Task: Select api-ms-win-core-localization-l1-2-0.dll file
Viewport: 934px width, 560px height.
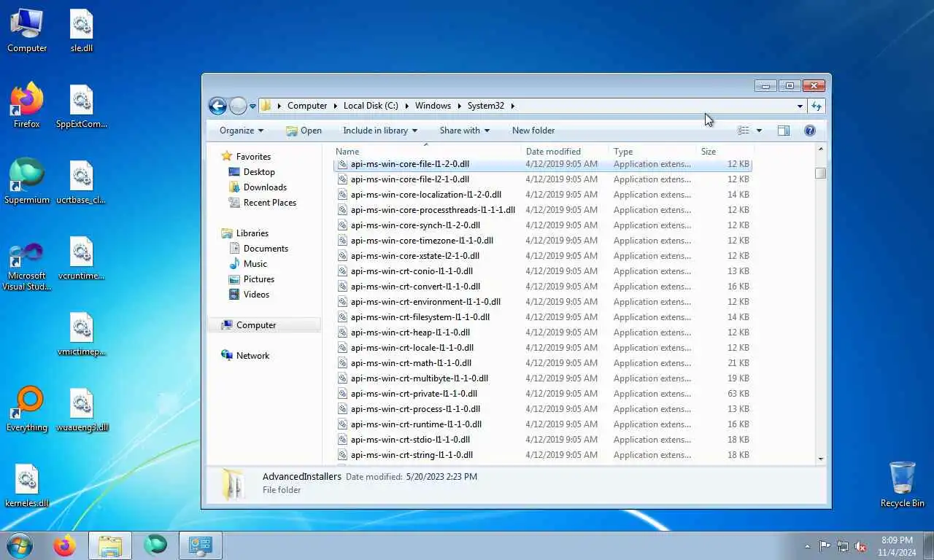Action: pyautogui.click(x=542, y=195)
